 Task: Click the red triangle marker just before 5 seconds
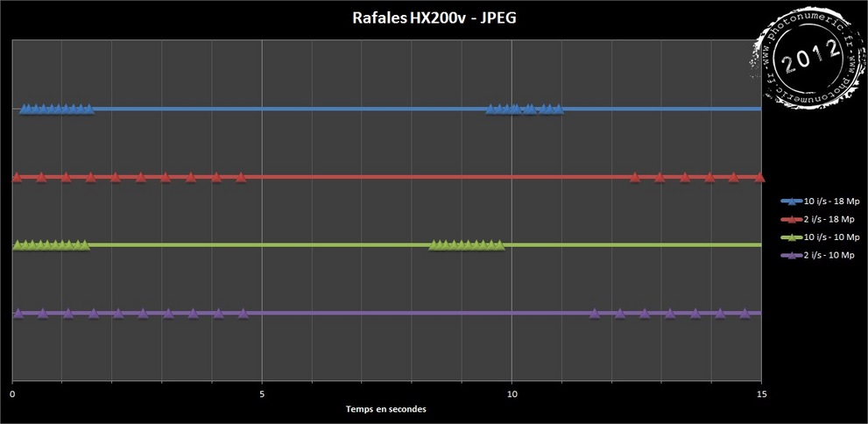click(241, 177)
